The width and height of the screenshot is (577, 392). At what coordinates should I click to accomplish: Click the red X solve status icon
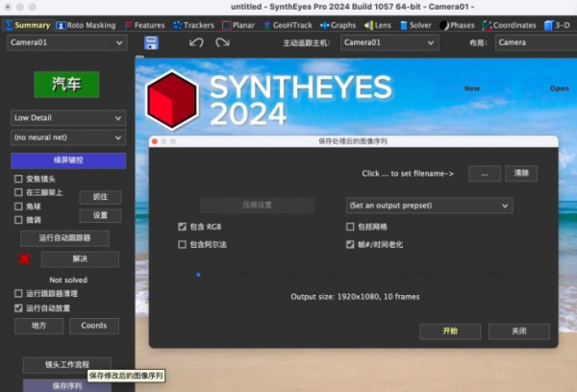tap(24, 258)
